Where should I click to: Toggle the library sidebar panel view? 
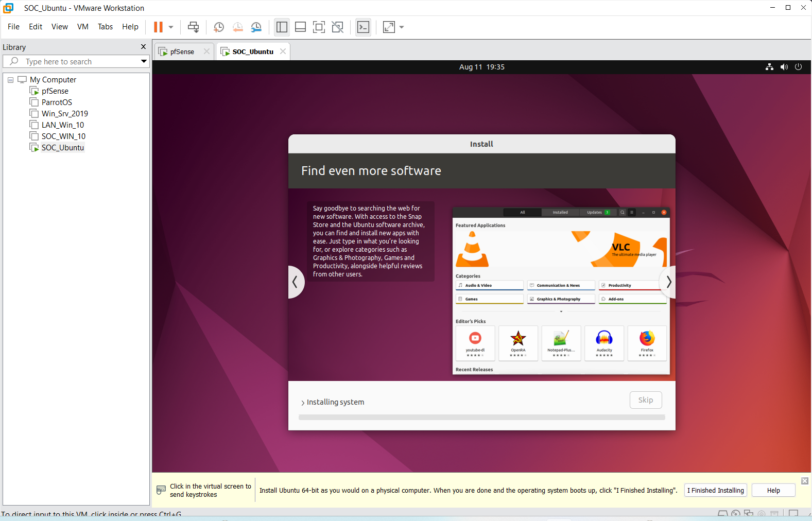coord(282,27)
